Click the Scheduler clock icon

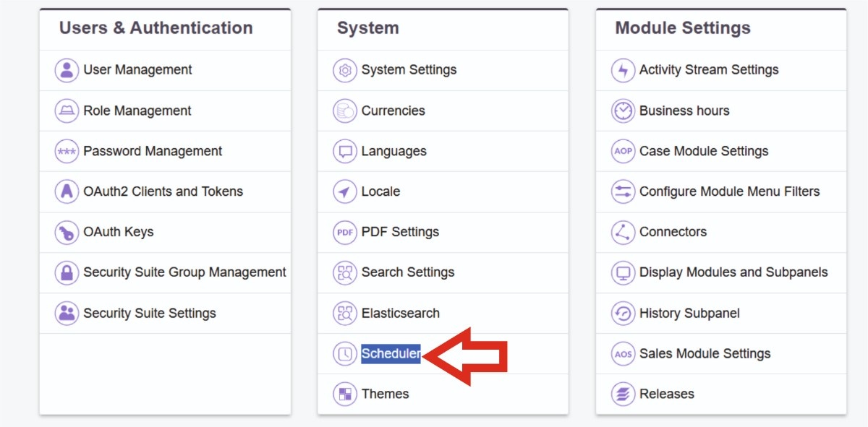345,353
